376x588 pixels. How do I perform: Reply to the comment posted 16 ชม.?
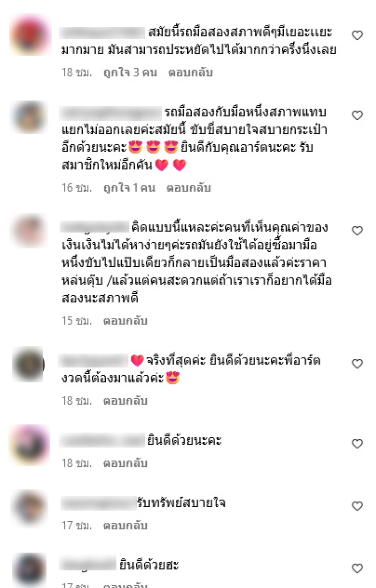(x=188, y=188)
